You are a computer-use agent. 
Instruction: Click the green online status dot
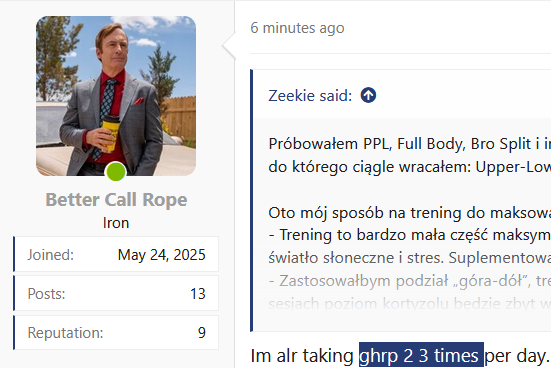116,172
